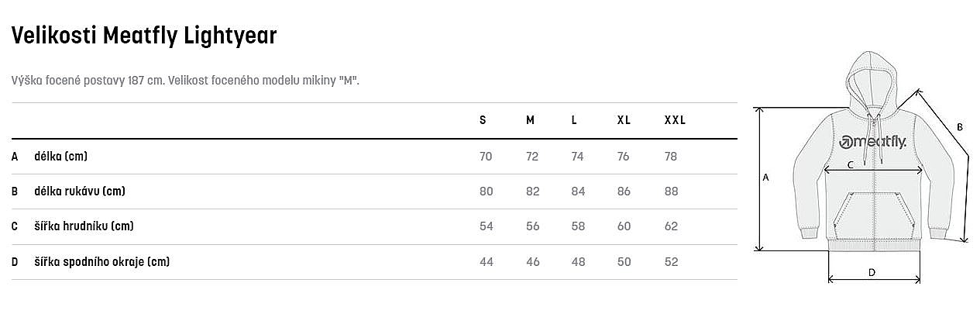Click the A length marker on diagram
The image size is (980, 314).
[x=765, y=178]
